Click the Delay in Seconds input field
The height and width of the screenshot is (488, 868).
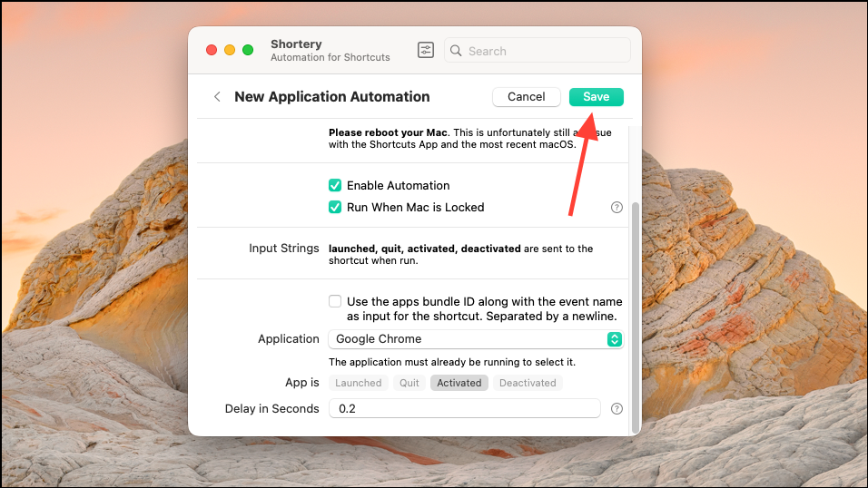[x=464, y=409]
